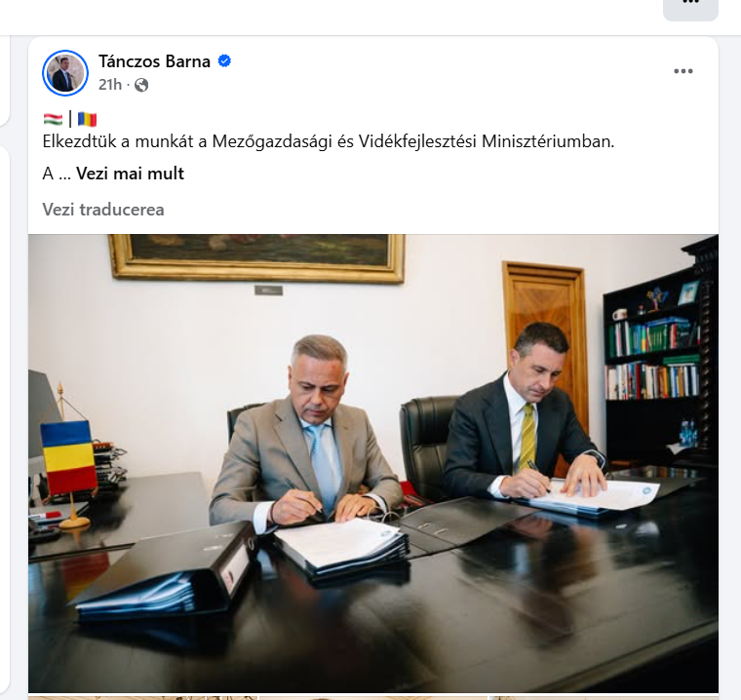Image resolution: width=741 pixels, height=700 pixels.
Task: Click the post text about Mezőgazdasági Minisztérium
Action: click(x=329, y=141)
